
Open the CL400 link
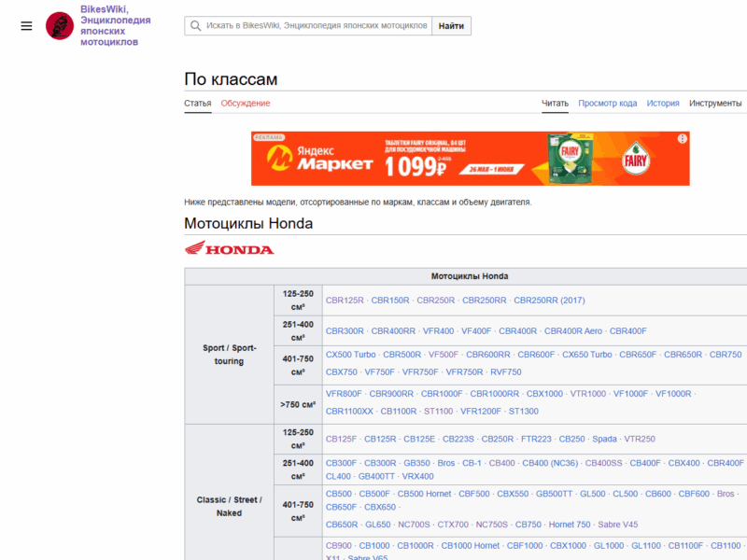[x=338, y=477]
